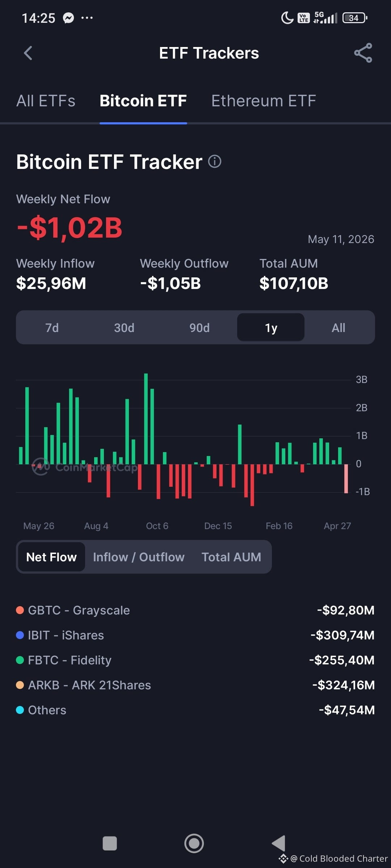Tap the -$47,54M Others value
Screen dimensions: 391x868
(x=347, y=710)
